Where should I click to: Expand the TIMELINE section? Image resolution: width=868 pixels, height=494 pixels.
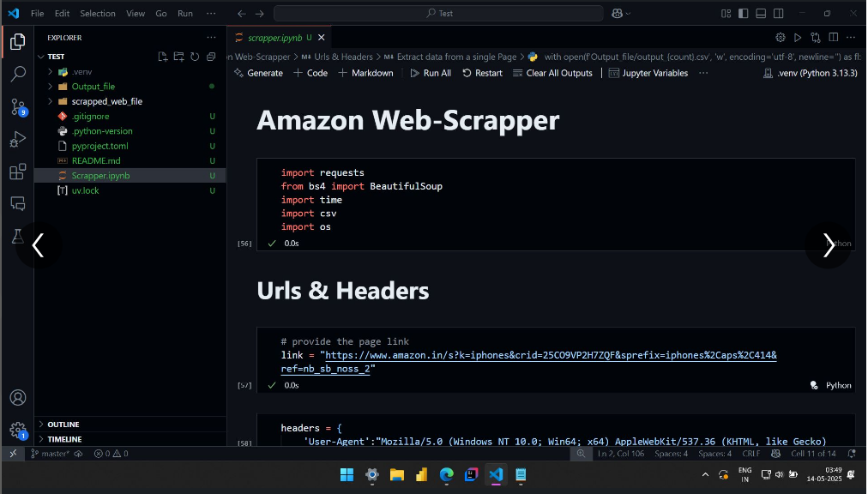[x=64, y=439]
